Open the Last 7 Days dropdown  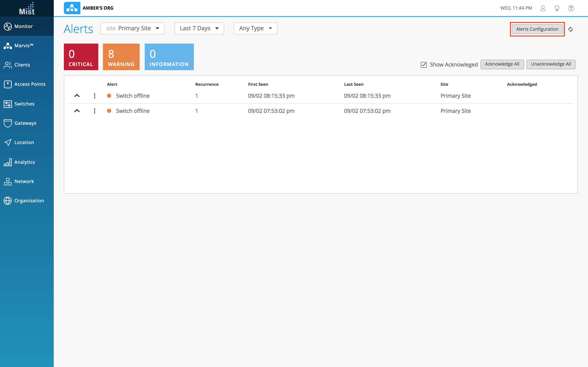click(x=199, y=28)
